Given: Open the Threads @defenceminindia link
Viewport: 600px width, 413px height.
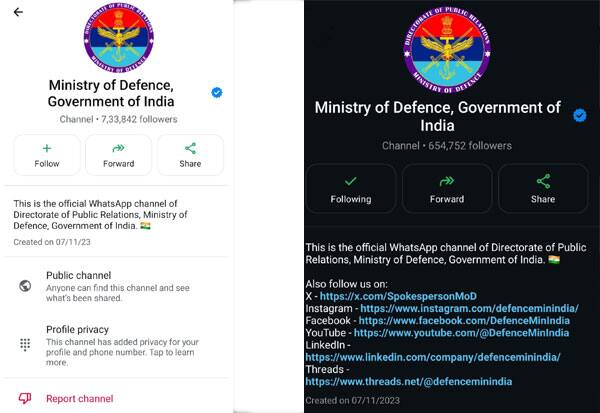Looking at the screenshot, I should (409, 382).
